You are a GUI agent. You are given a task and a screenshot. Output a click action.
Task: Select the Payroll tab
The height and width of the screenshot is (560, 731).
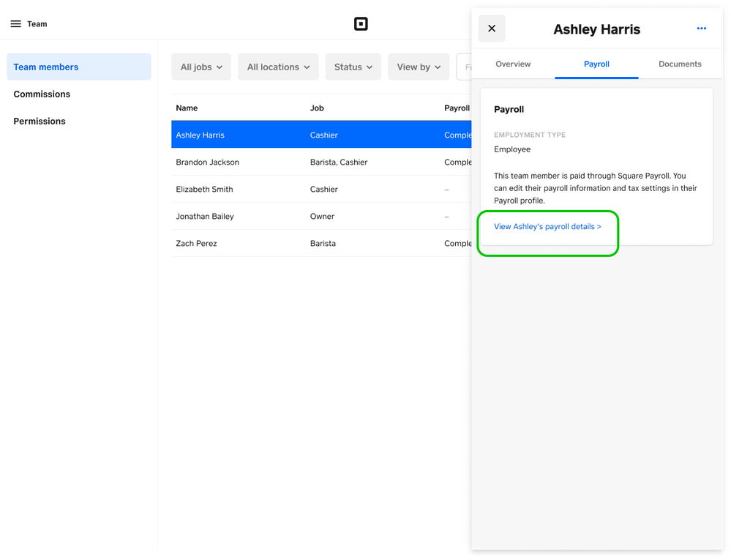tap(596, 64)
